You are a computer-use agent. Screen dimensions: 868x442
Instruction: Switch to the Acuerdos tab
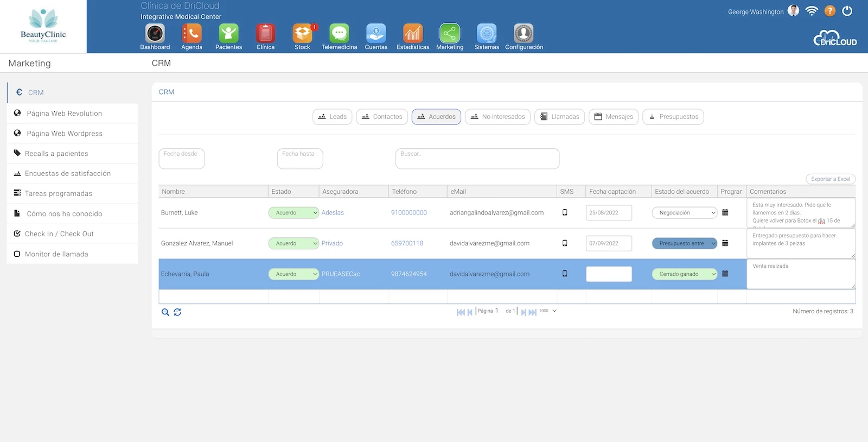436,117
